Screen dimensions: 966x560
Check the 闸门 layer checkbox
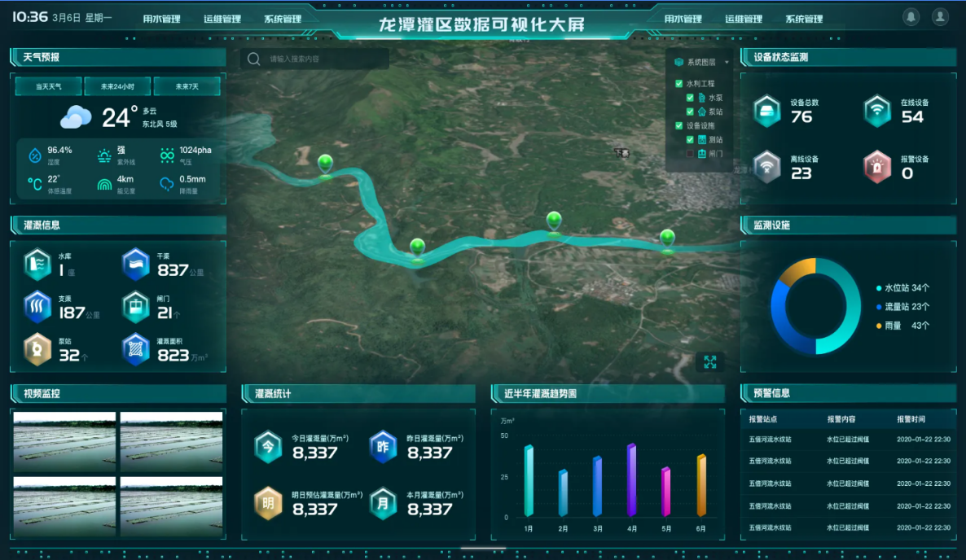tap(690, 154)
